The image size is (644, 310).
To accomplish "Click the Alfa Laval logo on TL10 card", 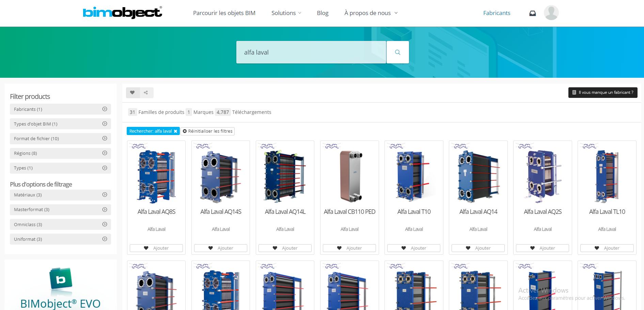I will (589, 146).
